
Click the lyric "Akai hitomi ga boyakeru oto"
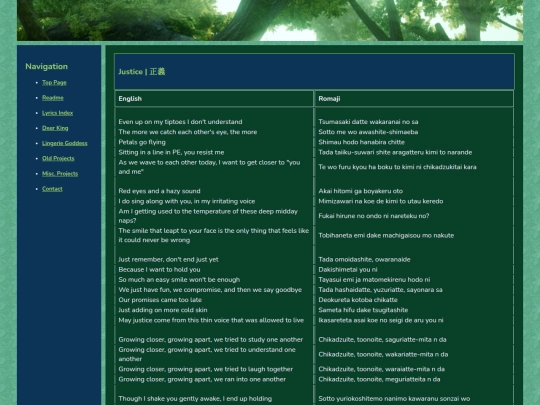[x=361, y=191]
